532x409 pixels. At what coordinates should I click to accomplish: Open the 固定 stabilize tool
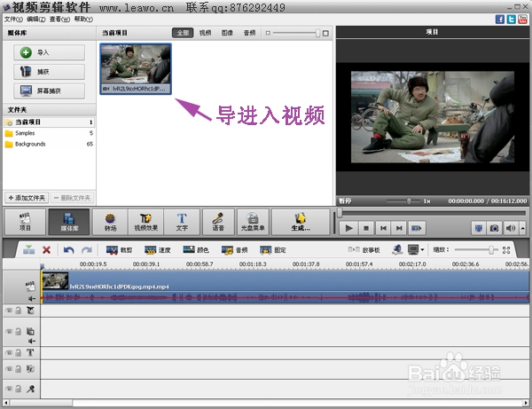pos(273,250)
